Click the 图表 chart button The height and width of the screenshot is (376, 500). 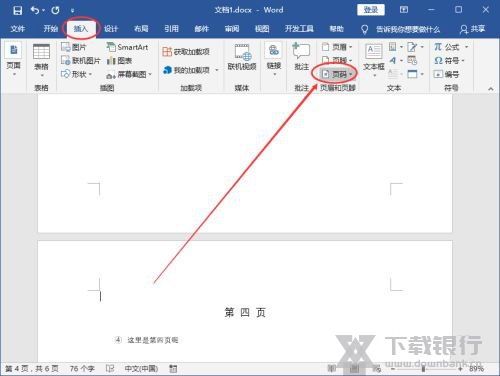[x=119, y=61]
